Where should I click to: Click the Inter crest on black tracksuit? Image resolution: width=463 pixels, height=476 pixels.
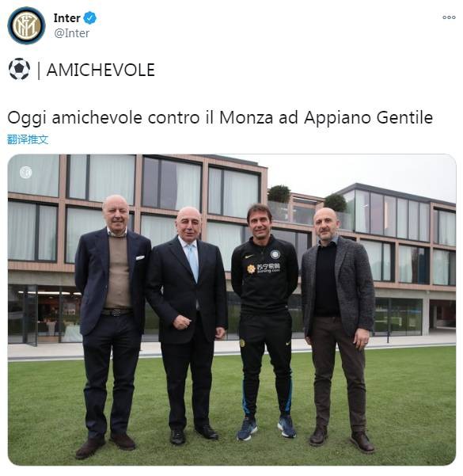(275, 254)
